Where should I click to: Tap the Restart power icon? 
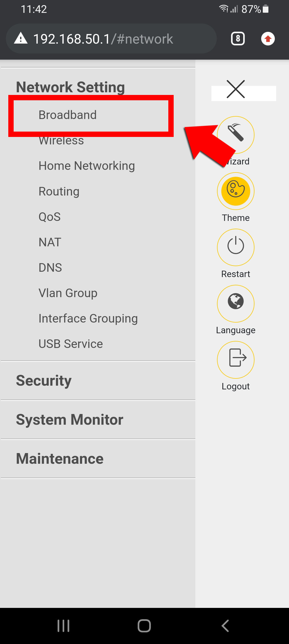tap(236, 247)
